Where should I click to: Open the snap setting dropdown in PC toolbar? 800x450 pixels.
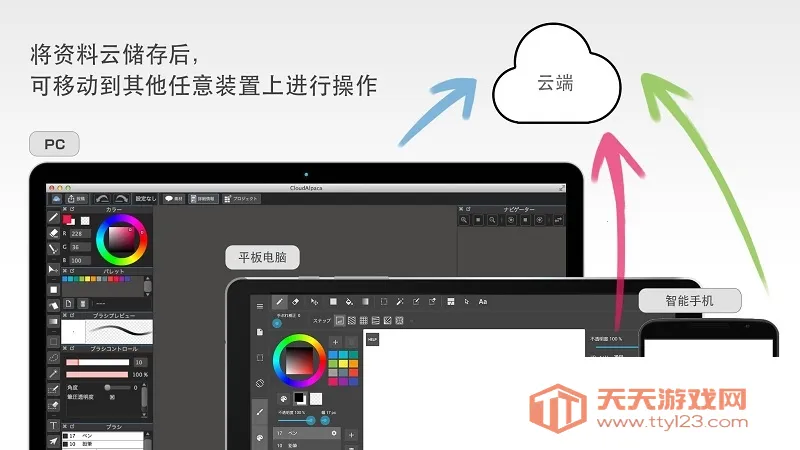coord(146,199)
